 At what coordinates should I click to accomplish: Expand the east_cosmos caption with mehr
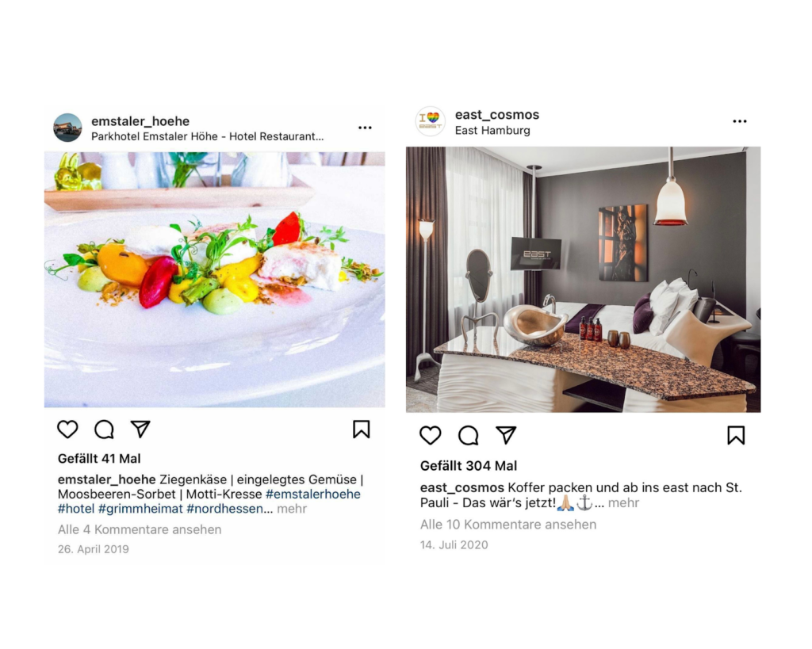(623, 502)
